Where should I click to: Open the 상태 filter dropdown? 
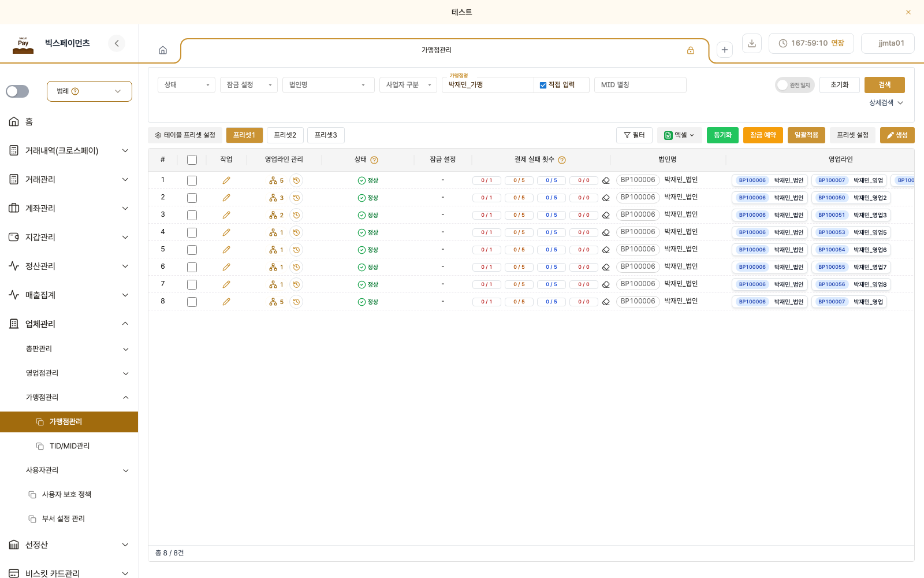(x=187, y=85)
